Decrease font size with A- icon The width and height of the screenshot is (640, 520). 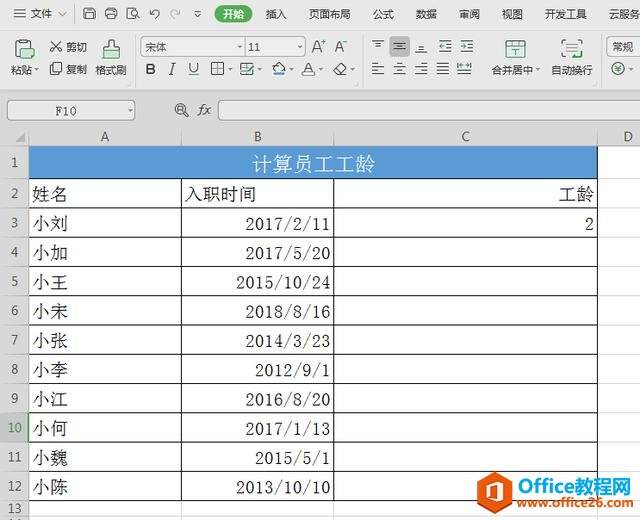[x=340, y=47]
